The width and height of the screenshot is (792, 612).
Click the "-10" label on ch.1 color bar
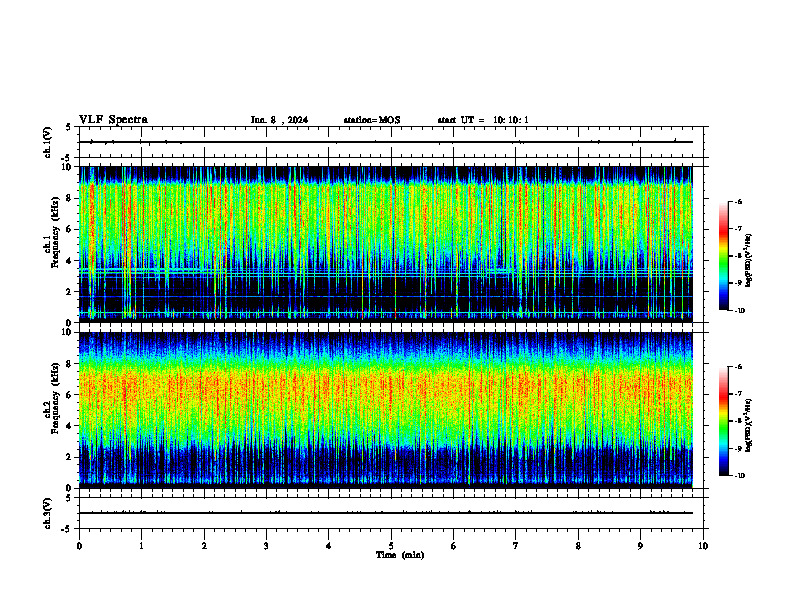click(739, 311)
